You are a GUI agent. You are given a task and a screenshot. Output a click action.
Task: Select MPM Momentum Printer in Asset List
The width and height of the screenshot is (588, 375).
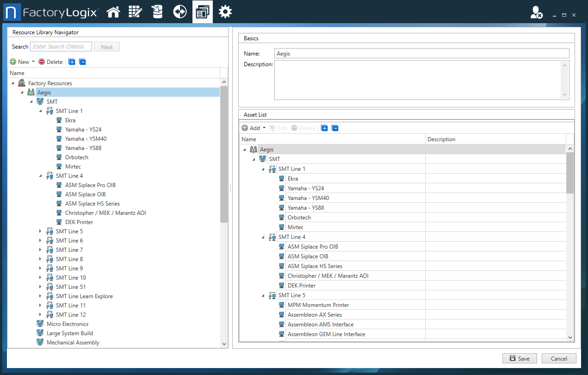(318, 305)
